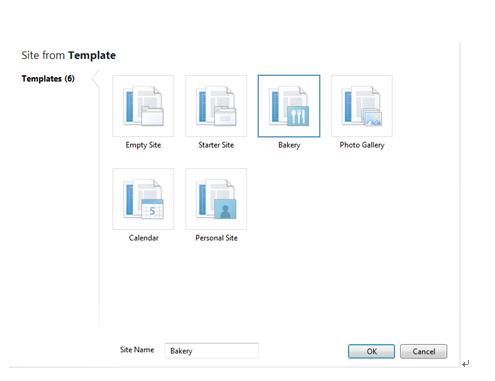Dismiss dialog with Cancel button
Image resolution: width=495 pixels, height=381 pixels.
point(423,351)
